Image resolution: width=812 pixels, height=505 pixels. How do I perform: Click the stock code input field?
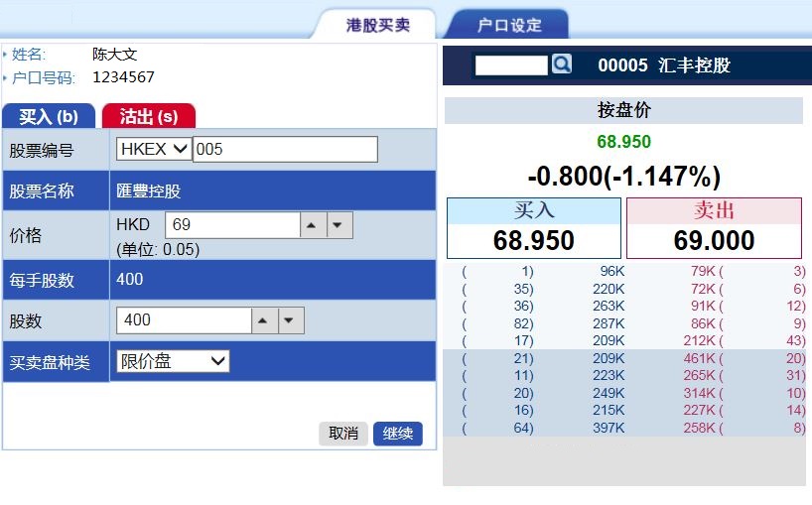click(285, 149)
